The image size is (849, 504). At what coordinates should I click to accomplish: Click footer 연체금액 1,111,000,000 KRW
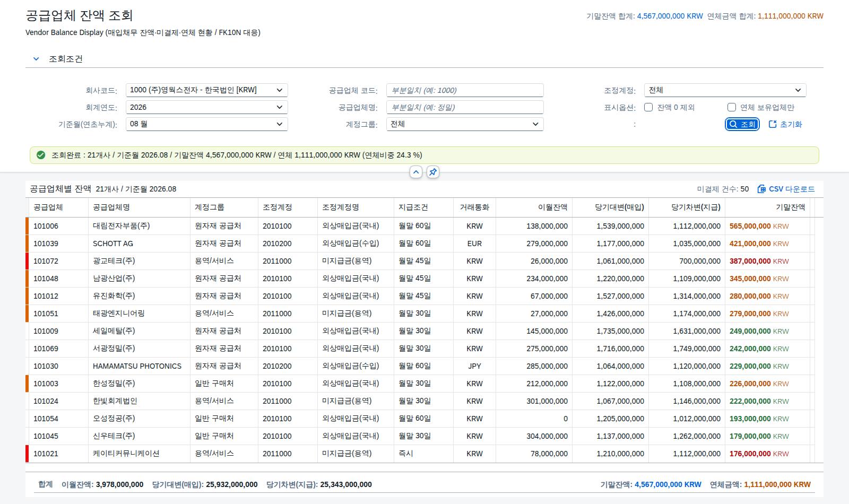tap(760, 484)
